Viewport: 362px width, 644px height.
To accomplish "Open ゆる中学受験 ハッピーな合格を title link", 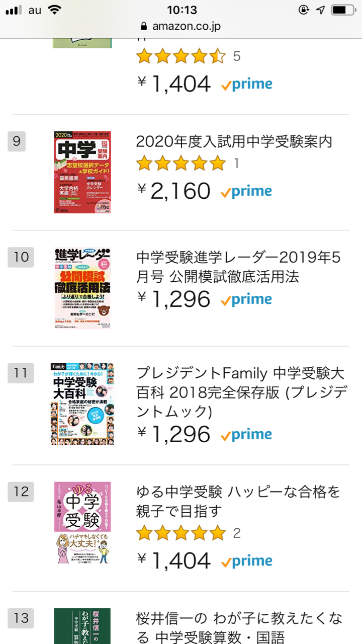I will 238,501.
